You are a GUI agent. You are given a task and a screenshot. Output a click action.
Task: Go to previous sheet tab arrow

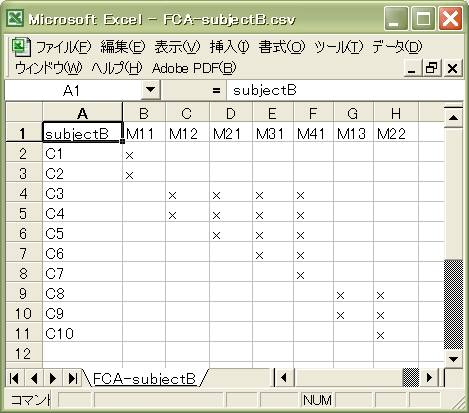[x=34, y=378]
